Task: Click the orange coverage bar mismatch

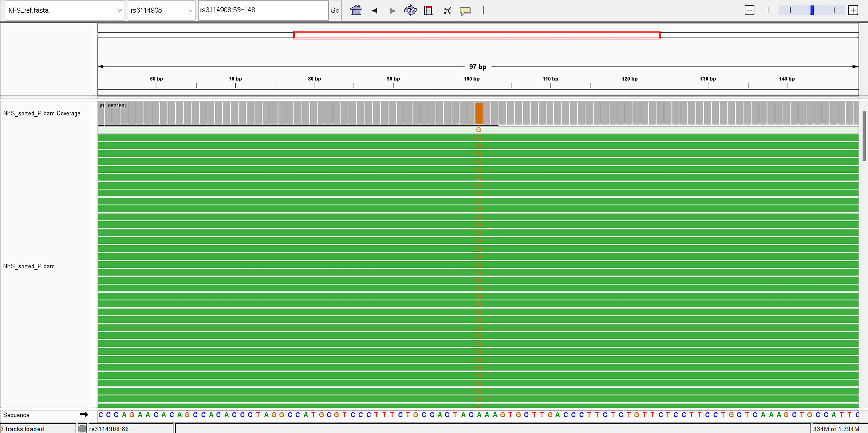Action: click(479, 113)
